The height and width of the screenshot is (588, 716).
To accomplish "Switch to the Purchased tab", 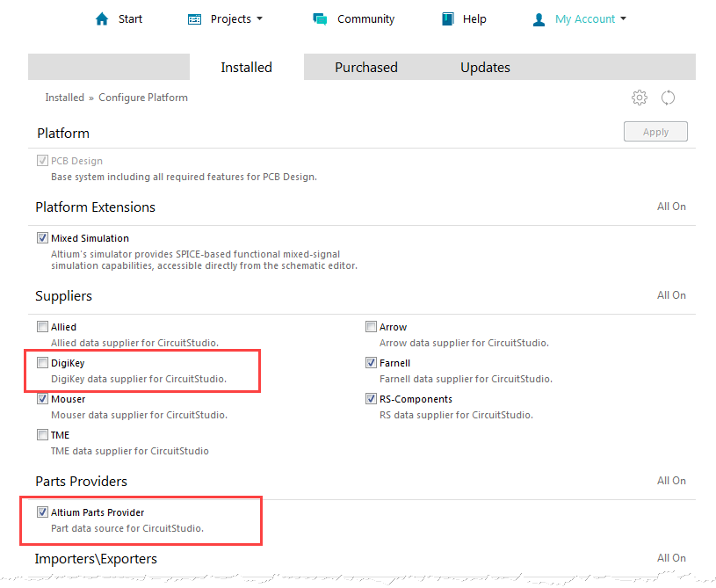I will tap(365, 68).
